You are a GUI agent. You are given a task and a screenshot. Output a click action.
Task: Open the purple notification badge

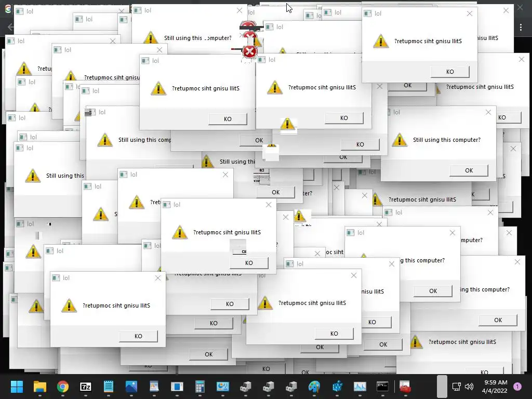tap(517, 387)
